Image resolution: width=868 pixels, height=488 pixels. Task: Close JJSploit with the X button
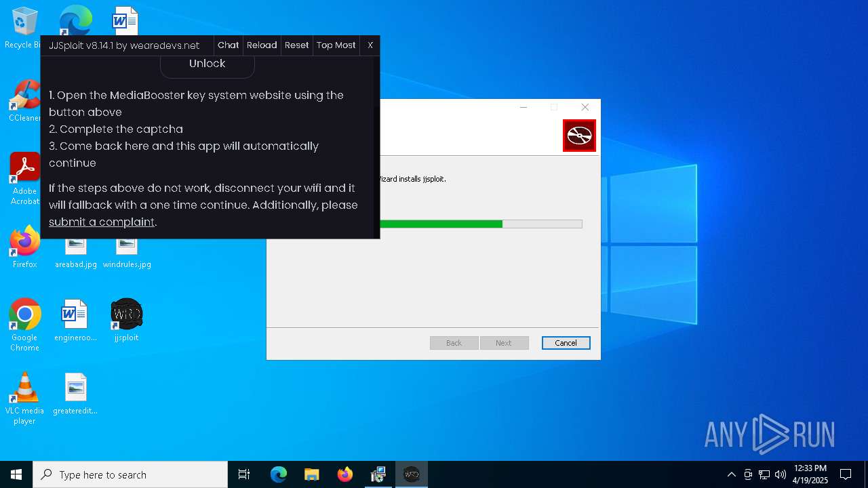pyautogui.click(x=370, y=45)
